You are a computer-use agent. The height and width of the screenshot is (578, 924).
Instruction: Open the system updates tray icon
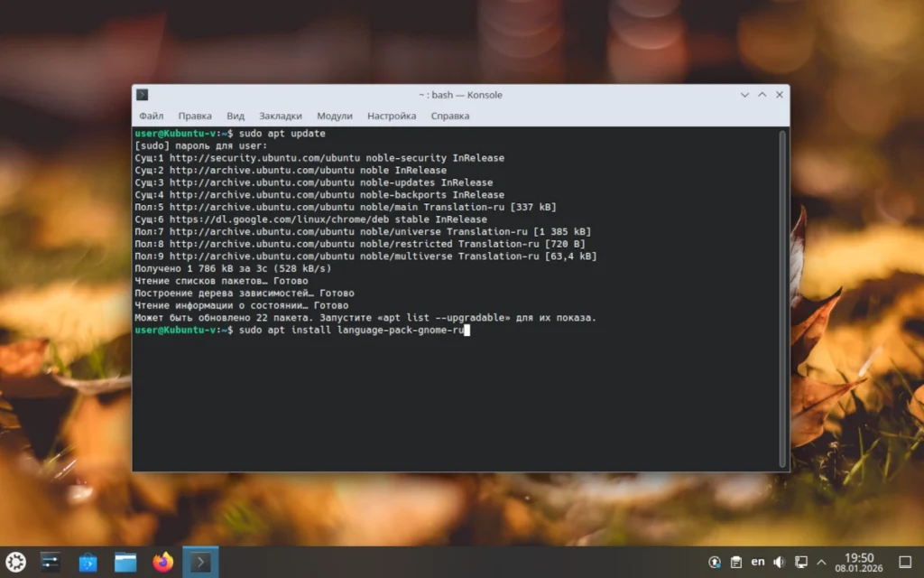pyautogui.click(x=715, y=562)
